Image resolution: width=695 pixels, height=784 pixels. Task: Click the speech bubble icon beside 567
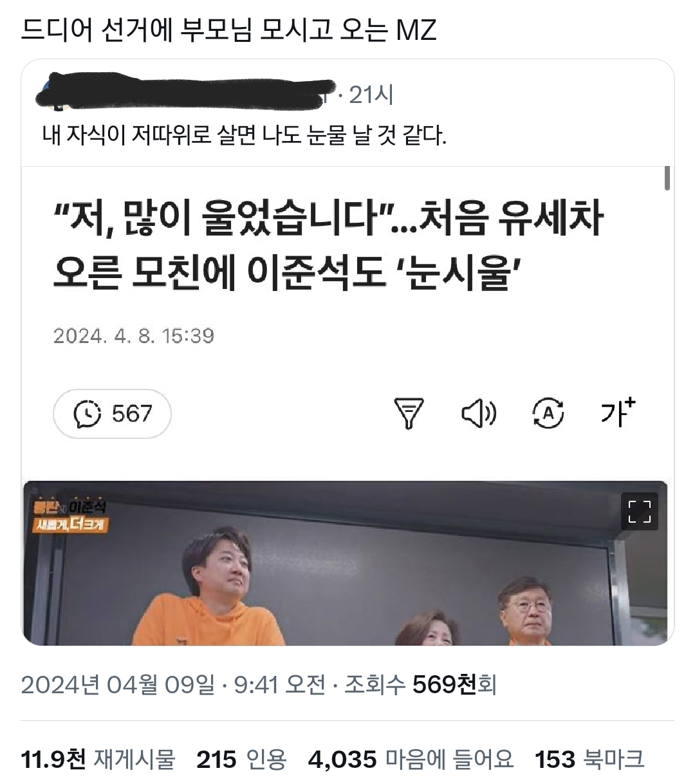tap(88, 413)
